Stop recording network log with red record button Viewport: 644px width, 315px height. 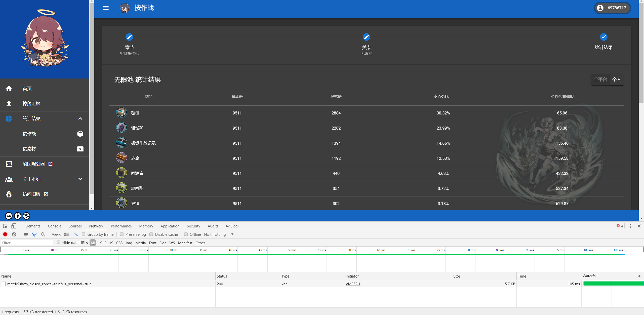click(x=5, y=234)
